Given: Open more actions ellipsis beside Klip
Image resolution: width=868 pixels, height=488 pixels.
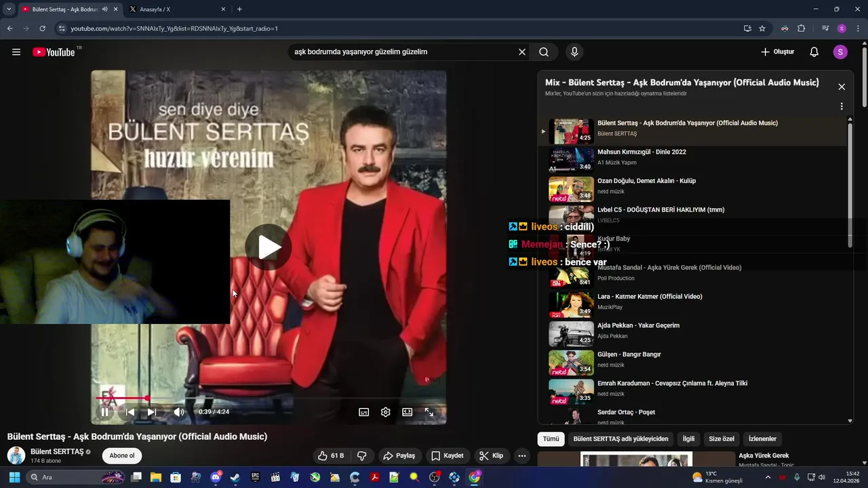Looking at the screenshot, I should click(x=522, y=456).
